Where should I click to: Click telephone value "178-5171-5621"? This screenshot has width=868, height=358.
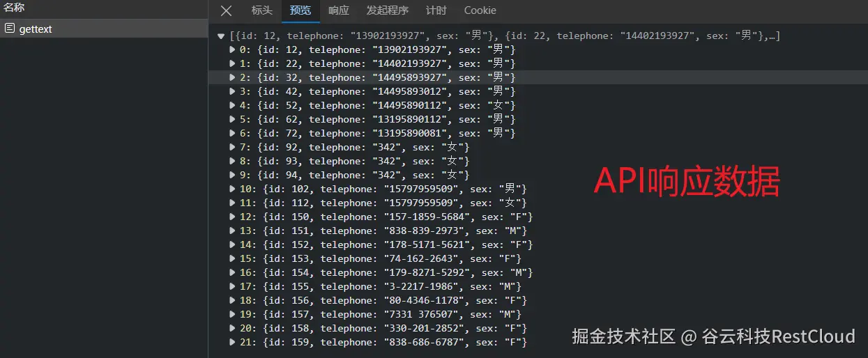427,244
